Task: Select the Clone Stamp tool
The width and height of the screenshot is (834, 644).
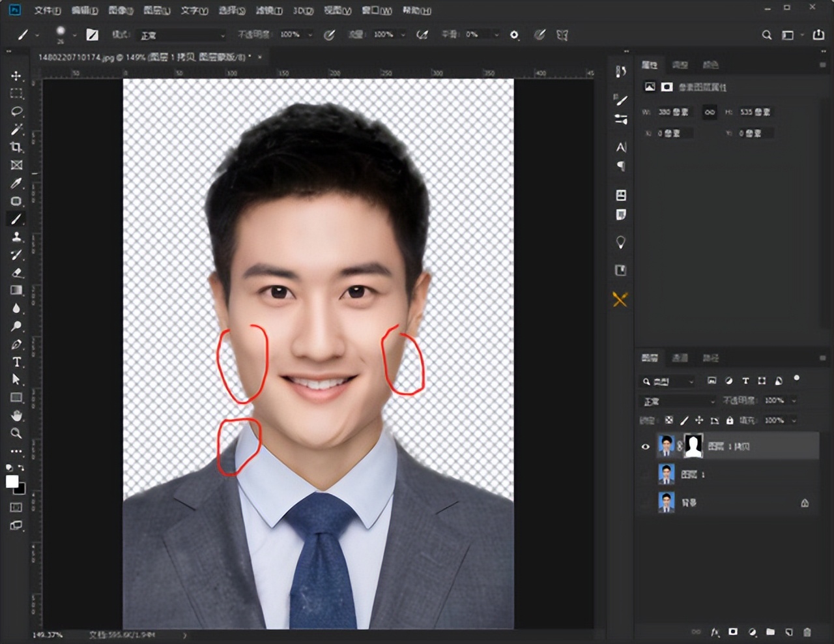Action: coord(16,237)
